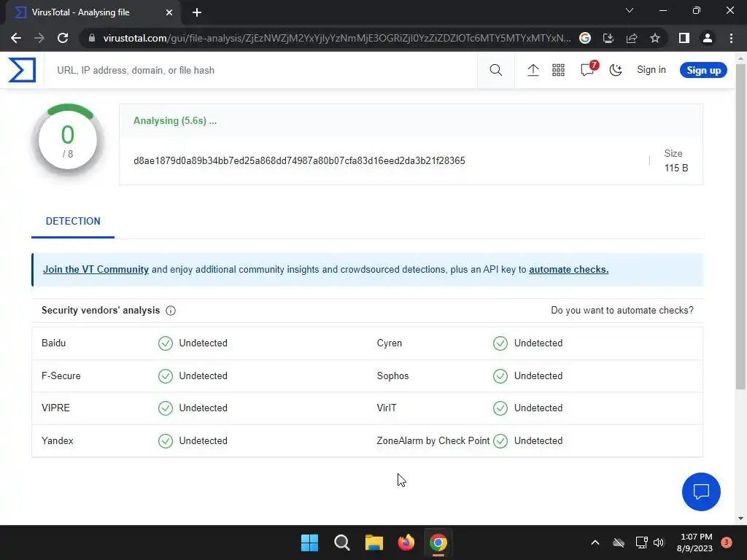The height and width of the screenshot is (560, 747).
Task: Open the apps grid icon
Action: pos(558,70)
